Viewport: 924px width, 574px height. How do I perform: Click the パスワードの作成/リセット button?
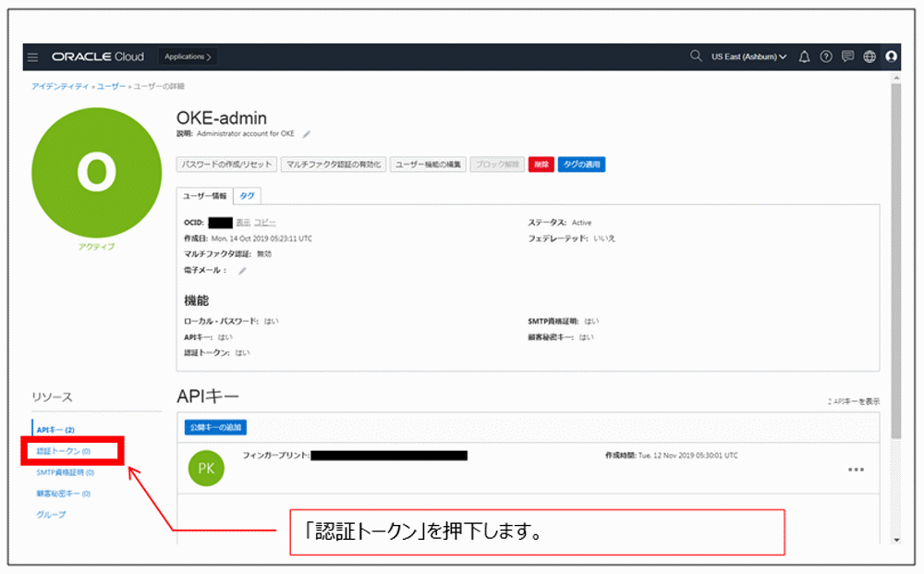(227, 165)
